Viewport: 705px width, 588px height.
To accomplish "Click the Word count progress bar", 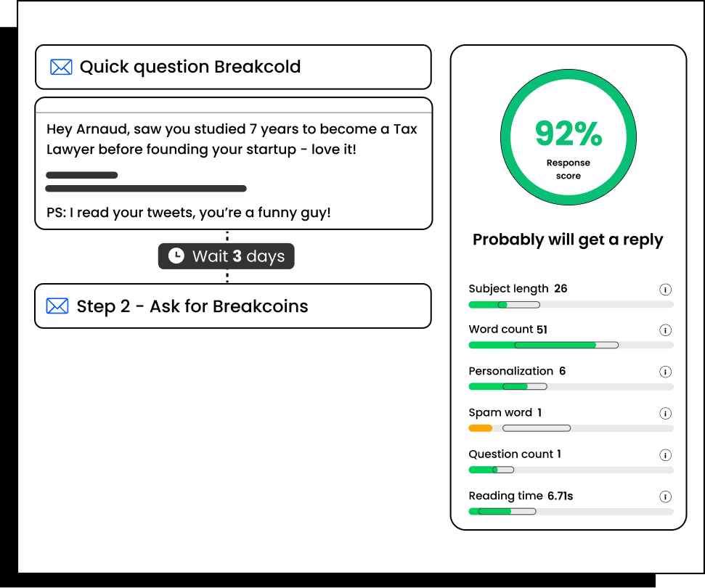I will pyautogui.click(x=571, y=346).
